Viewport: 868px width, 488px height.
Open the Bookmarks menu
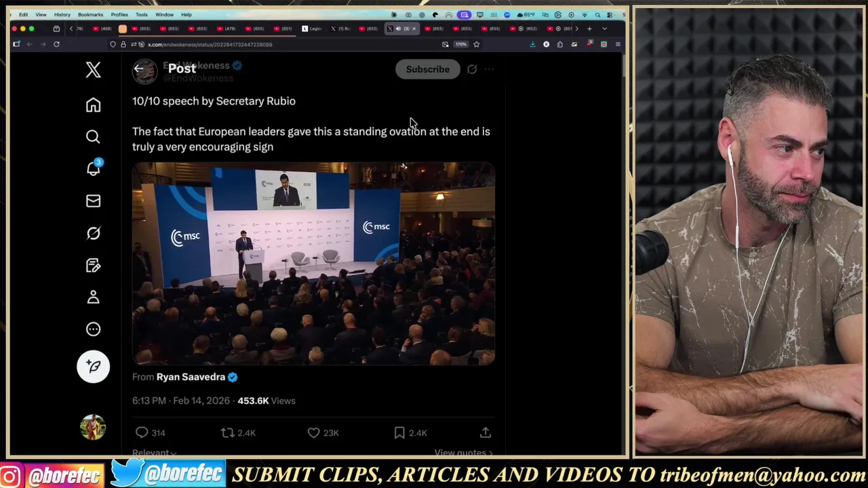tap(90, 14)
